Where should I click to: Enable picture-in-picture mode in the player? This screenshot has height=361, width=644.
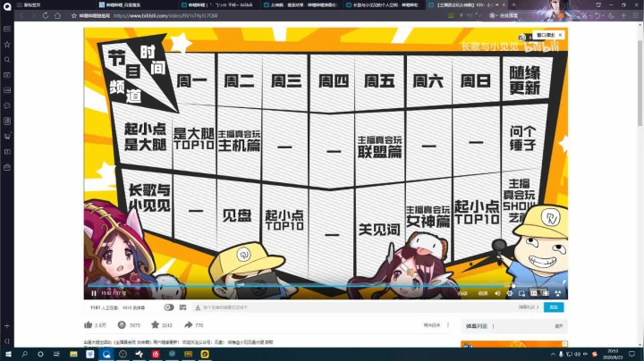coord(521,293)
